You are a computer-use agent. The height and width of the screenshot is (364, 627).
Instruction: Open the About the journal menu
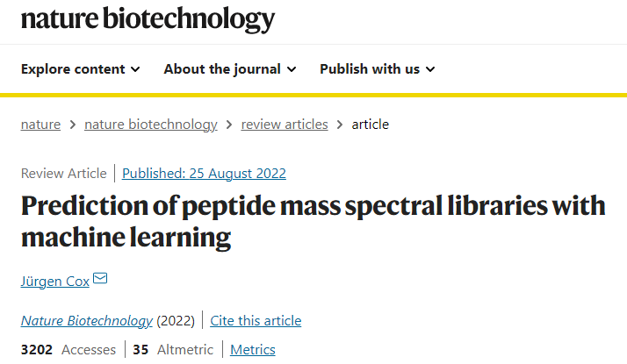point(230,69)
